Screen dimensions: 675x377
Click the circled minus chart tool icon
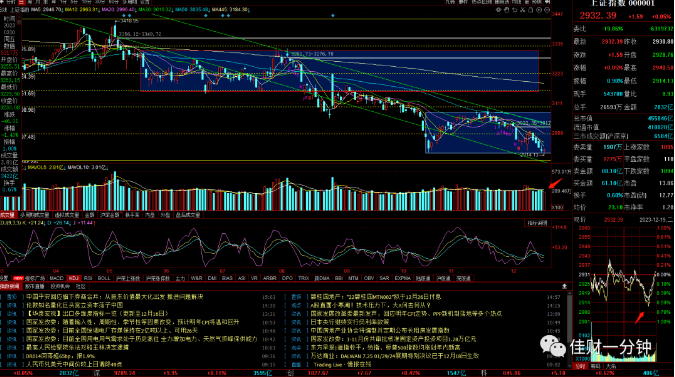pos(547,9)
